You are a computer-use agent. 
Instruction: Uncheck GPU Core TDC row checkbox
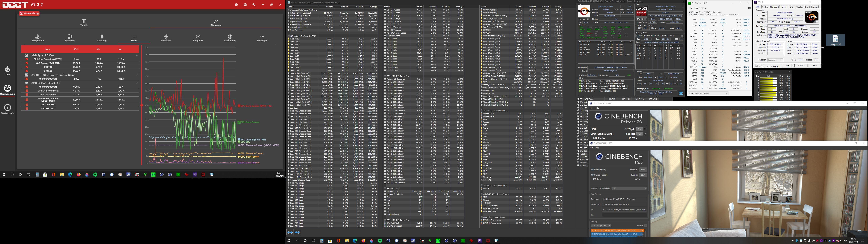pos(27,105)
